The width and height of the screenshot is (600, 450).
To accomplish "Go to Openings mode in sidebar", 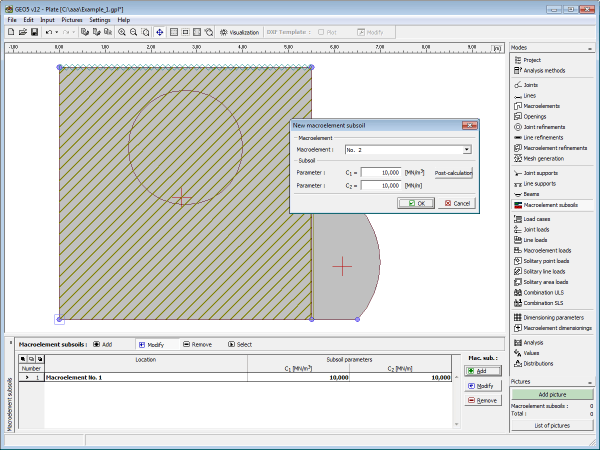I will [537, 116].
